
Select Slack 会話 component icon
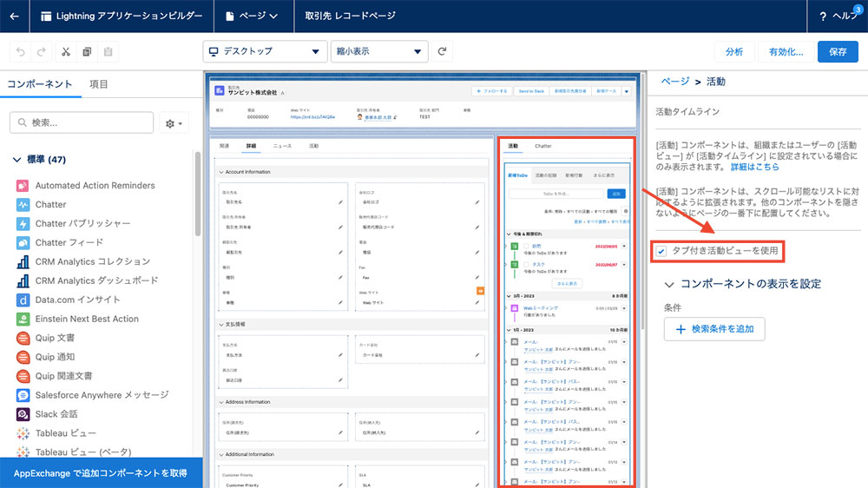tap(23, 414)
